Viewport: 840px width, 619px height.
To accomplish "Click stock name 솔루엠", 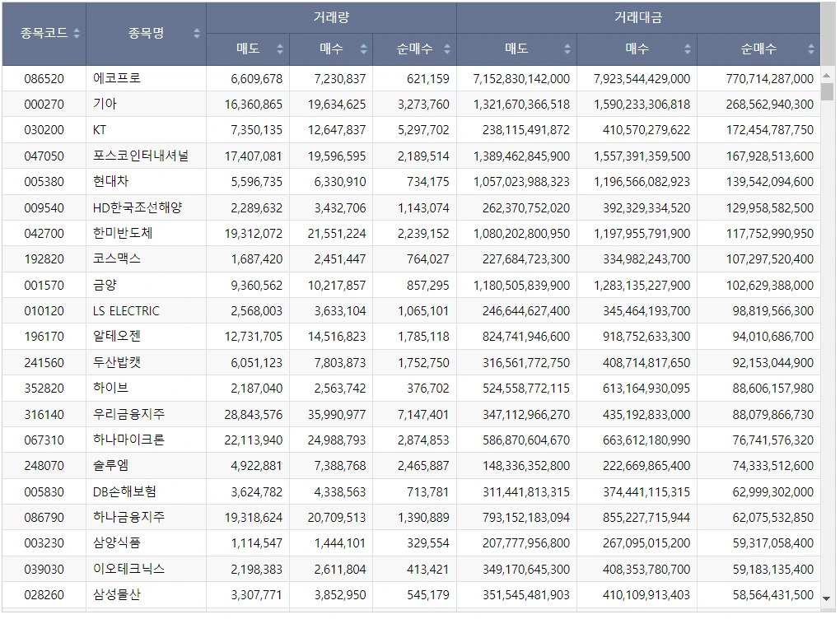I will click(111, 466).
